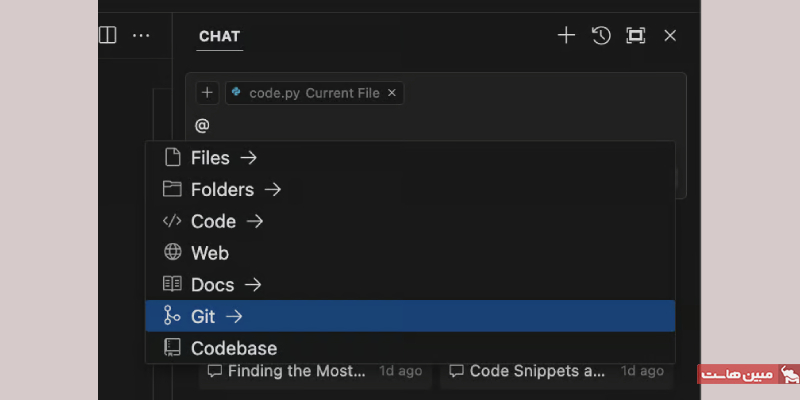Open chat history clock icon

tap(601, 36)
